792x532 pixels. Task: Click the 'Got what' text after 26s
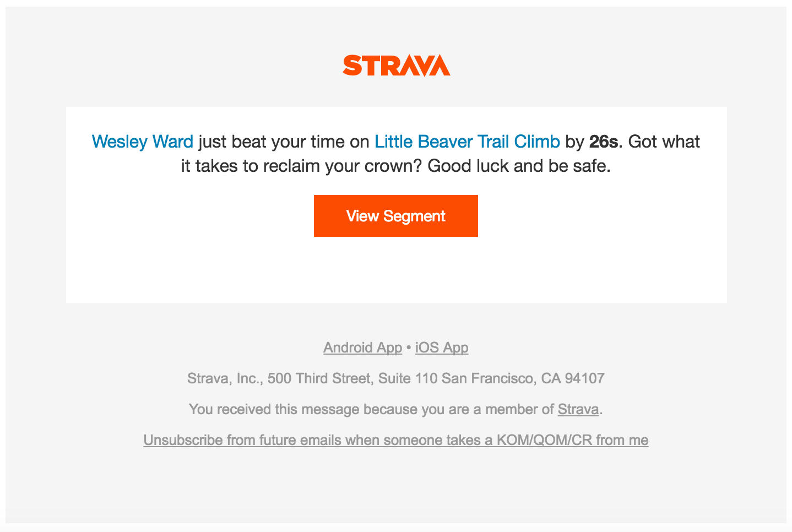[x=664, y=142]
